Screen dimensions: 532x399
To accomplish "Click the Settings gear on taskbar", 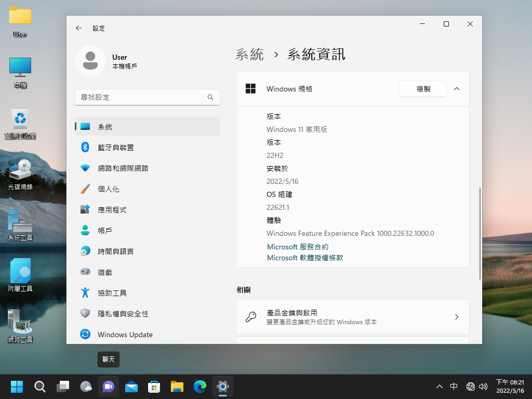I will click(222, 387).
